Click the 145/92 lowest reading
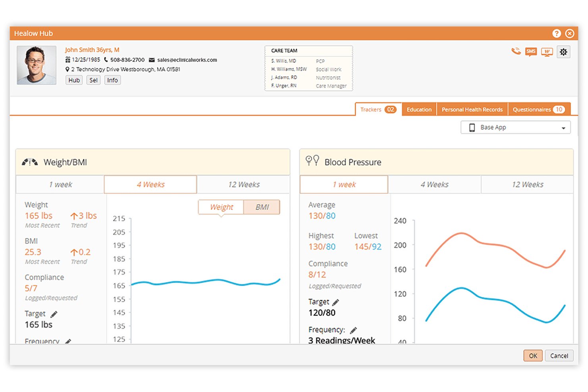Screen dimensions: 588x392 [368, 247]
